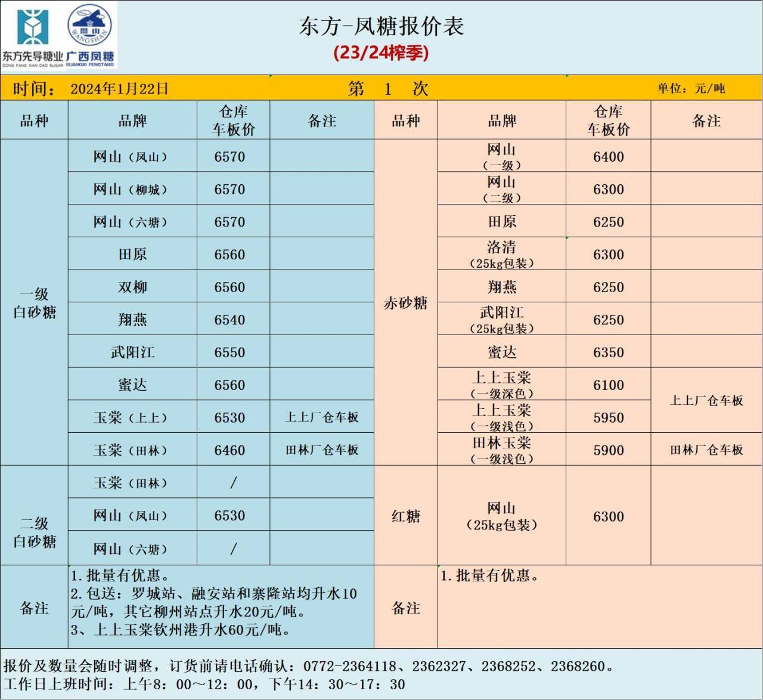Image resolution: width=763 pixels, height=700 pixels.
Task: Select the 二级白砂糖 category cell
Action: 35,532
